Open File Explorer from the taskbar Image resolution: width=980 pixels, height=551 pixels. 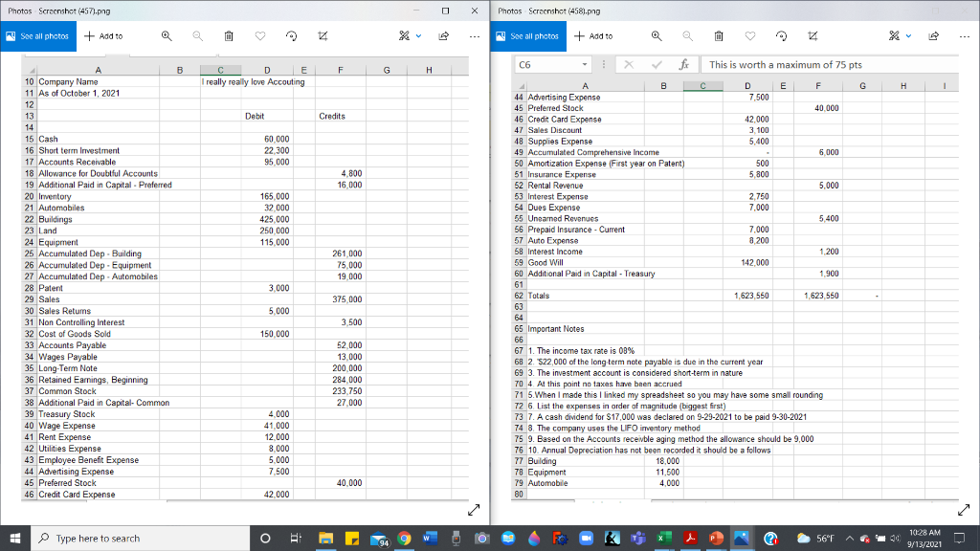pos(325,538)
